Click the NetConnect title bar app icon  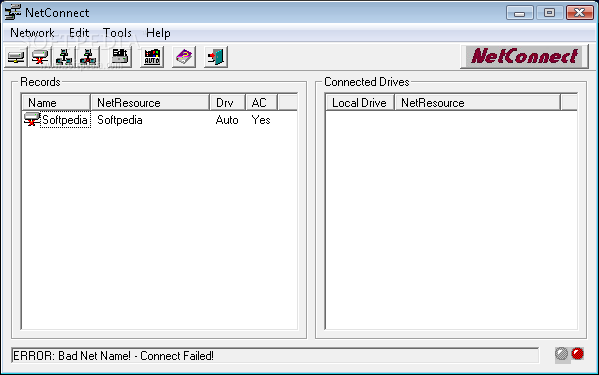[13, 12]
